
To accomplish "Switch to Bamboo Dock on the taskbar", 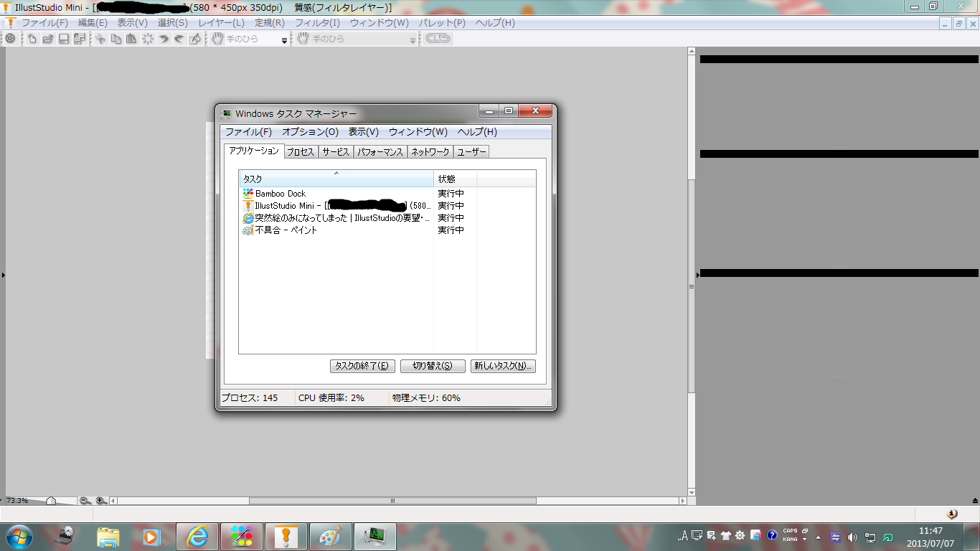I will [242, 537].
